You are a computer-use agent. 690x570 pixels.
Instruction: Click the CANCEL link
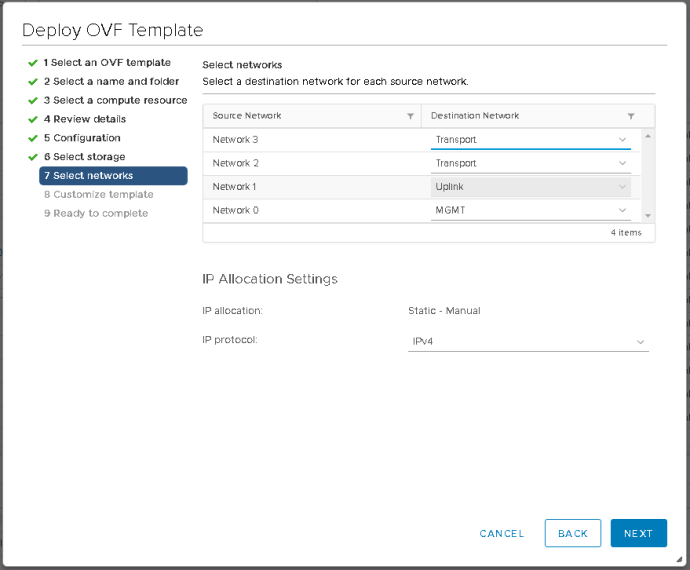(x=502, y=533)
